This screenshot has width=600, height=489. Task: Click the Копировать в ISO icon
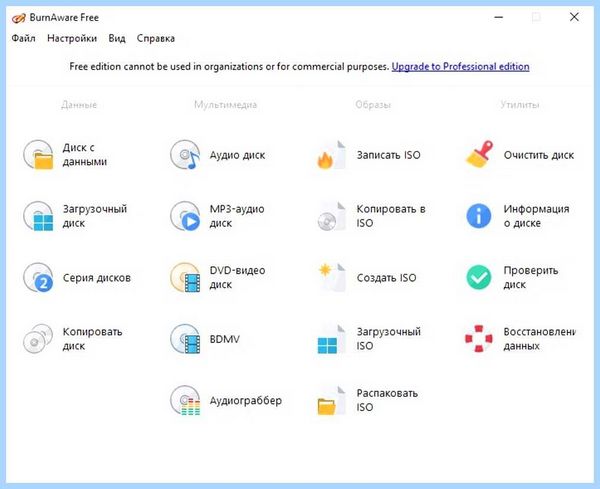click(x=331, y=216)
